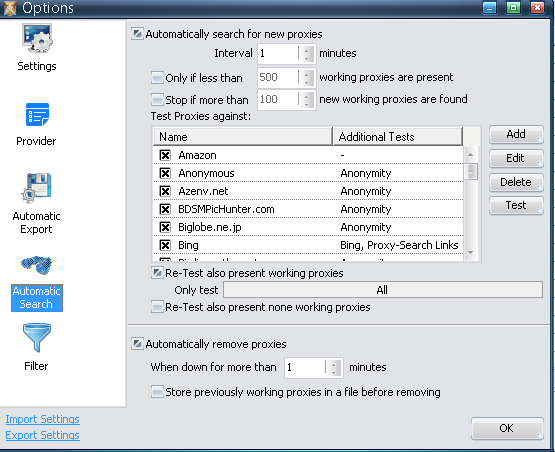
Task: Increase the Stop if more than value
Action: (x=307, y=96)
